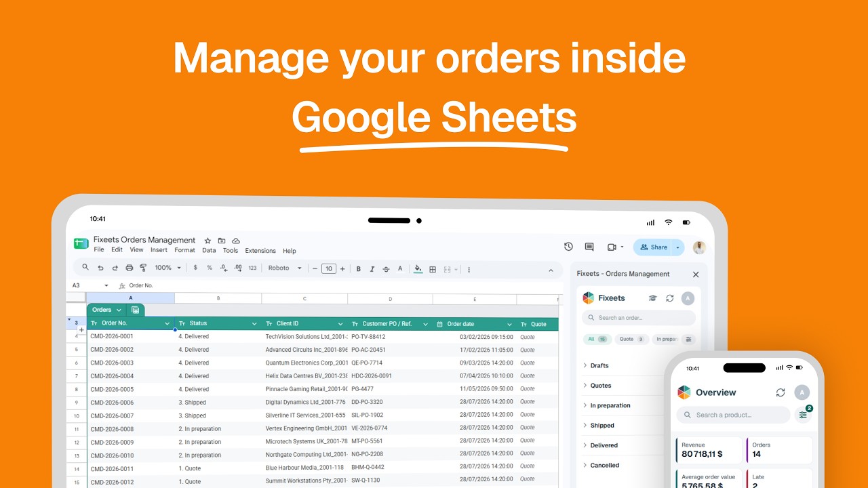This screenshot has height=488, width=868.
Task: Open toolbar's three-dot more options
Action: (469, 269)
